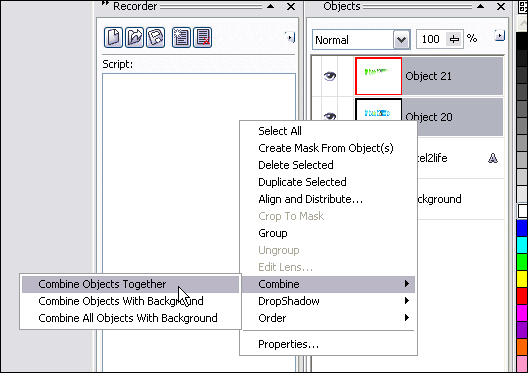
Task: Pick the cyan swatch in the color palette
Action: point(522,245)
